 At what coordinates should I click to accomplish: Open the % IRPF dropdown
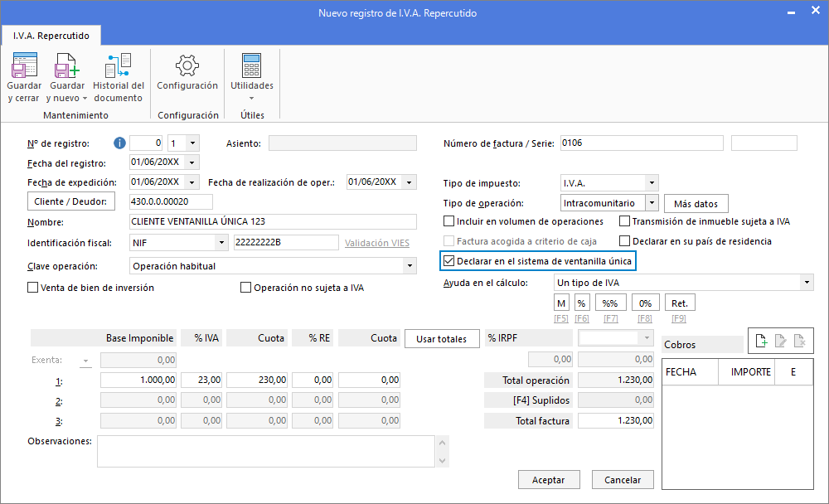click(647, 337)
